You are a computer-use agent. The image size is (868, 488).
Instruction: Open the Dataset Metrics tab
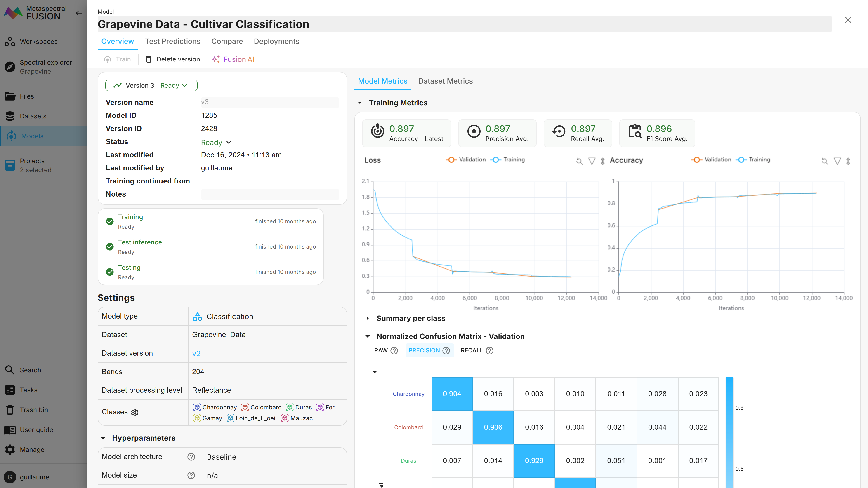(x=445, y=81)
